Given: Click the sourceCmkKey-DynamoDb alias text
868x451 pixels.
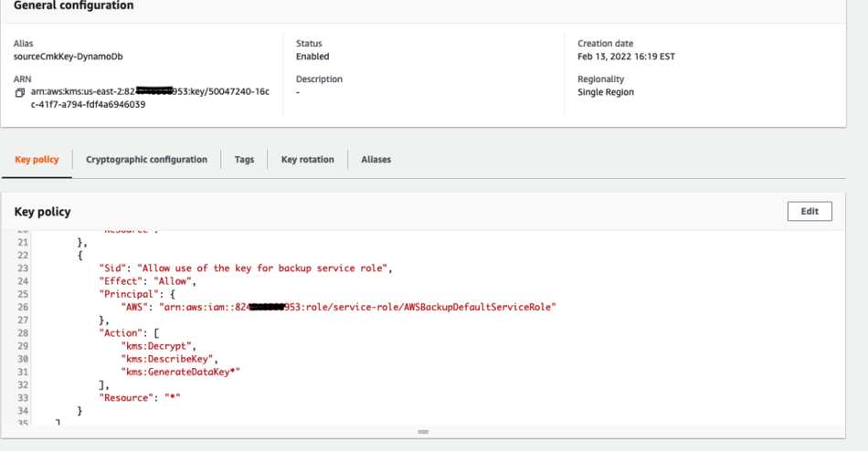Looking at the screenshot, I should point(69,57).
